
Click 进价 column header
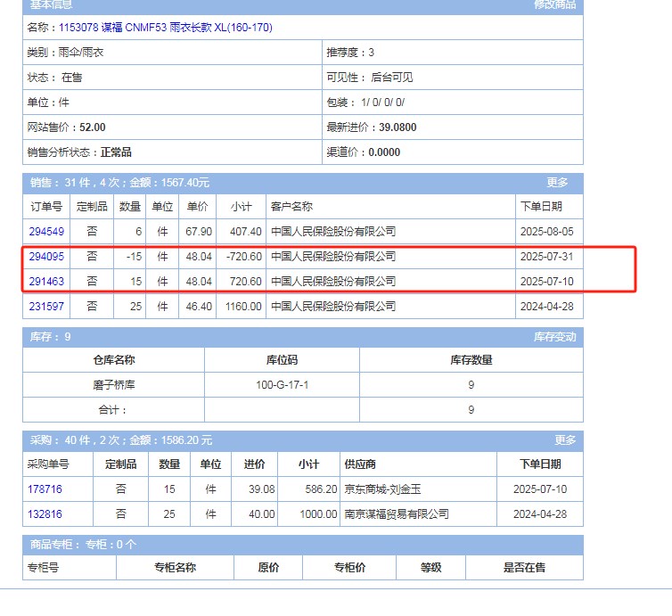tap(255, 464)
